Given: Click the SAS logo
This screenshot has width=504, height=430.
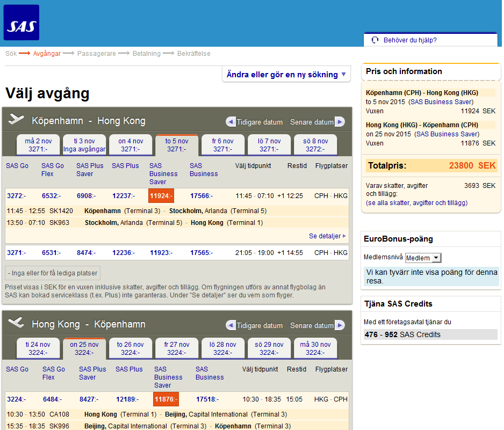Looking at the screenshot, I should click(22, 22).
